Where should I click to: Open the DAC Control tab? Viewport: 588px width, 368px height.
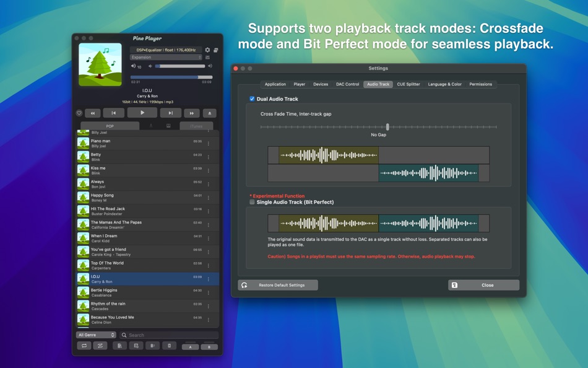coord(348,84)
